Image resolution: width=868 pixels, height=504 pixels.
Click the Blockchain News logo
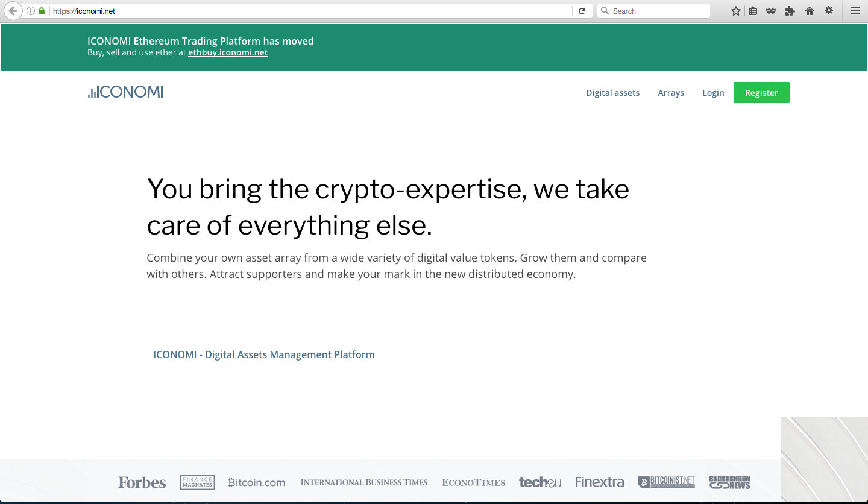click(x=729, y=482)
